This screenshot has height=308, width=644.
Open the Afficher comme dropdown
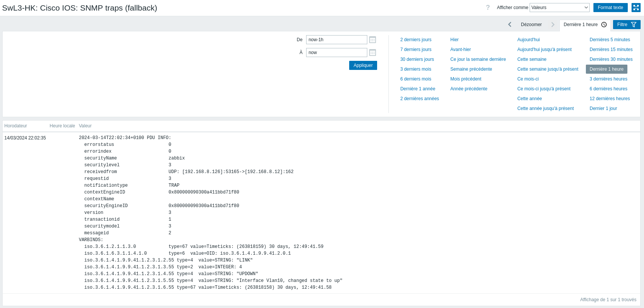coord(559,8)
